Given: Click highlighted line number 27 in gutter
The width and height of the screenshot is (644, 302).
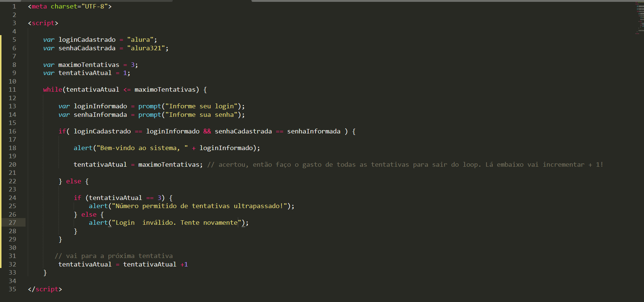Looking at the screenshot, I should pos(12,223).
